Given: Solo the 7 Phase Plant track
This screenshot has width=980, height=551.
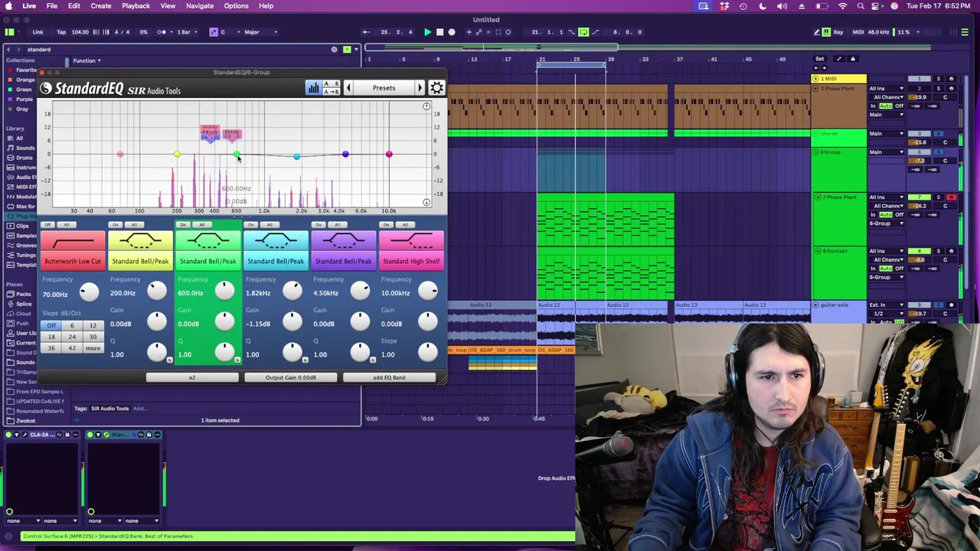Looking at the screenshot, I should (939, 197).
